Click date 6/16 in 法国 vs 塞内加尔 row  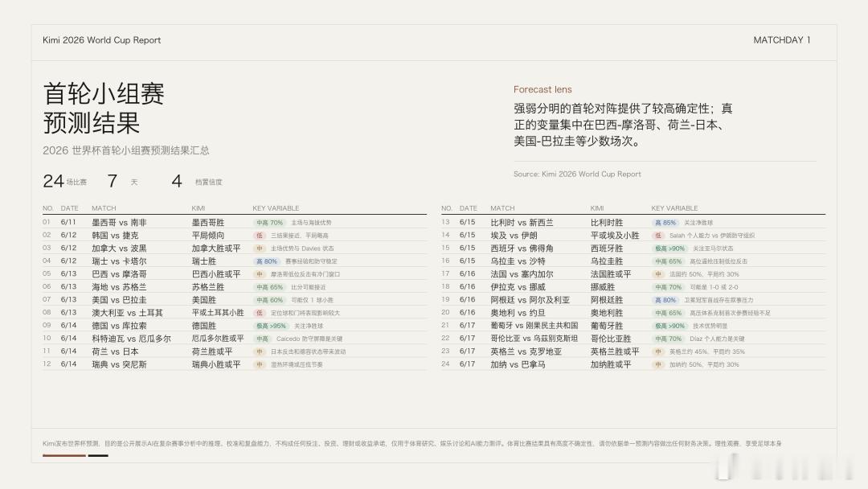point(467,274)
